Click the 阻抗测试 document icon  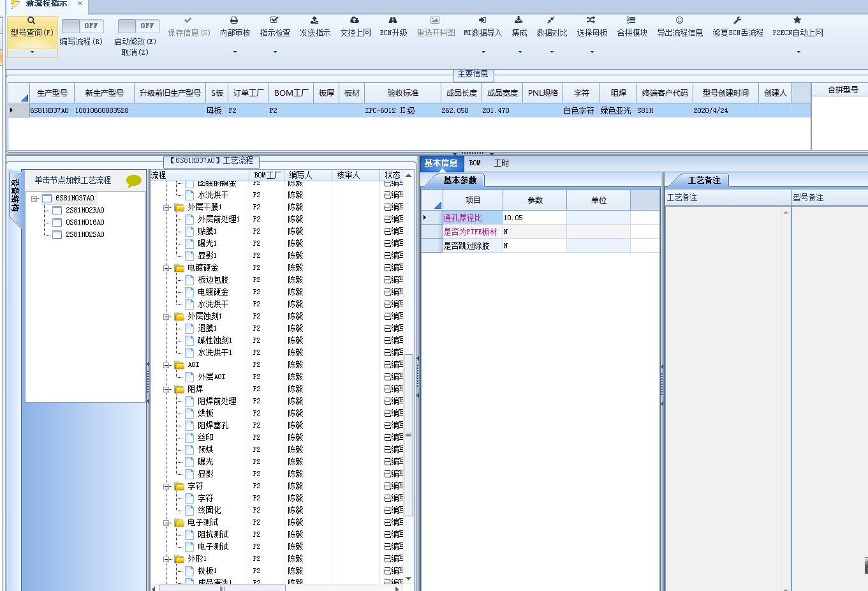click(189, 534)
